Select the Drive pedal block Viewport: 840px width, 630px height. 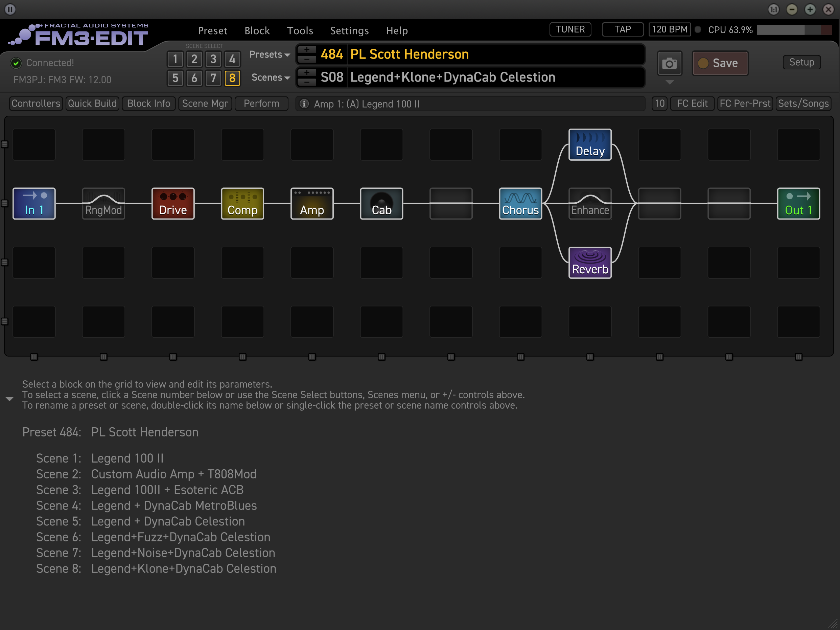[173, 204]
